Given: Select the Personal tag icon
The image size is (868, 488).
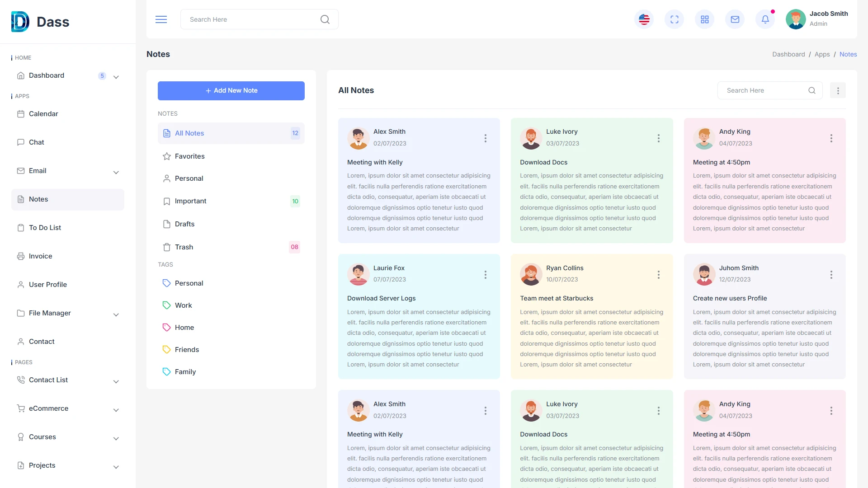Looking at the screenshot, I should 166,283.
